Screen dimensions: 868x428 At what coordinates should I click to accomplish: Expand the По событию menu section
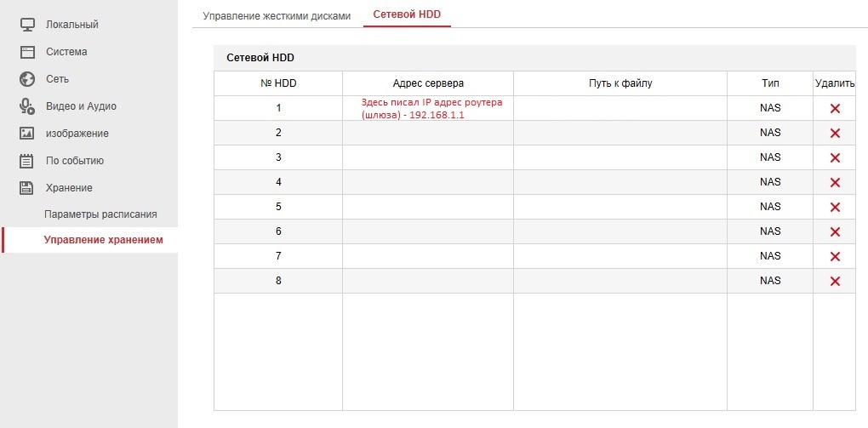point(74,160)
